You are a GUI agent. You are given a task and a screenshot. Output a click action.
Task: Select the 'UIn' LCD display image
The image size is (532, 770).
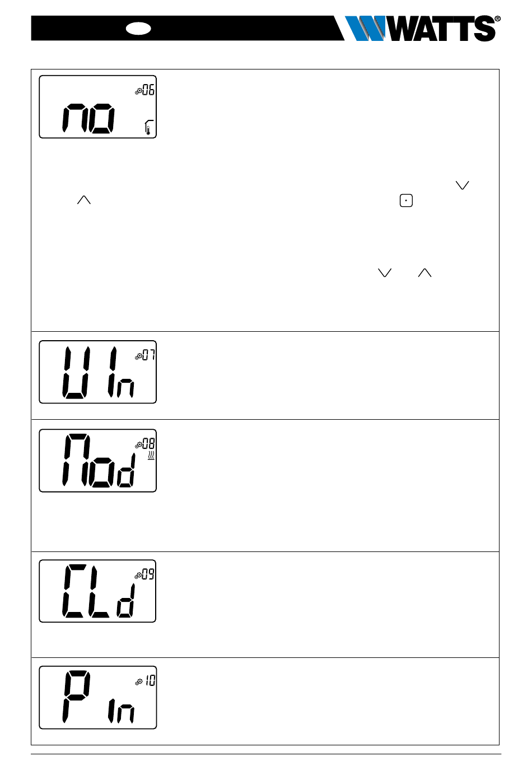click(97, 372)
